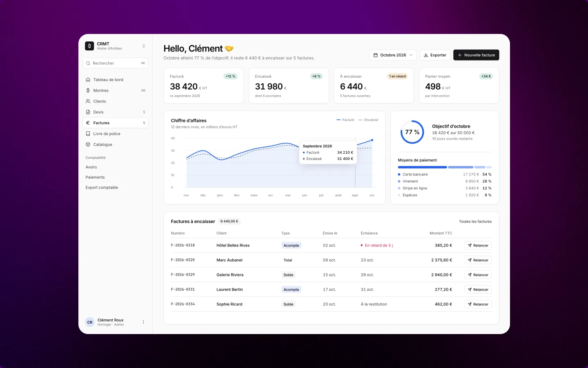Click the Carte bancaire payment row
The height and width of the screenshot is (368, 588).
tap(445, 175)
